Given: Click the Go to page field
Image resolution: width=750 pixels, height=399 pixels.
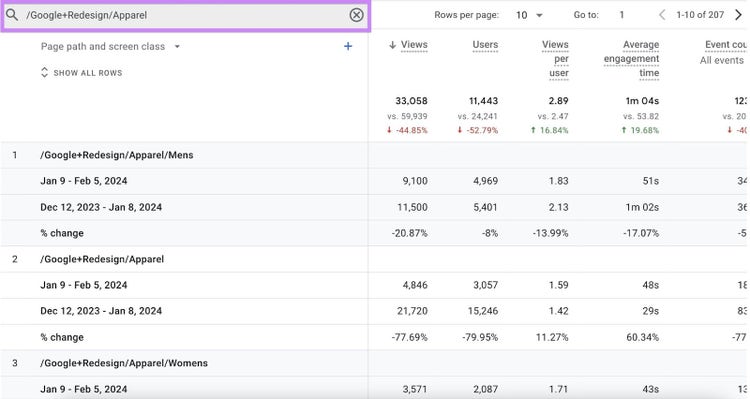Looking at the screenshot, I should pos(622,15).
